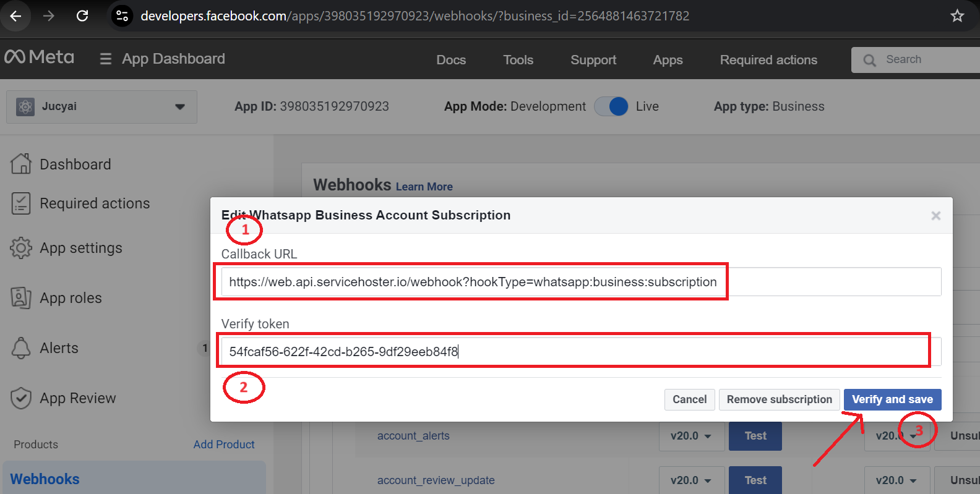The image size is (980, 494).
Task: Click the search magnifier icon
Action: 870,60
